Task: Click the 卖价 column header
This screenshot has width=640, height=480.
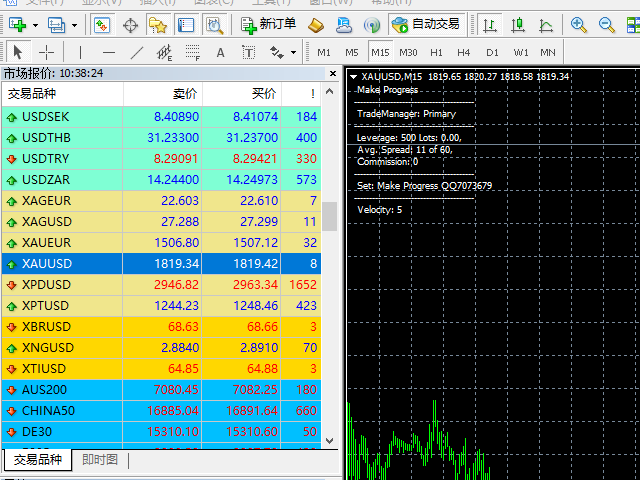Action: tap(162, 94)
